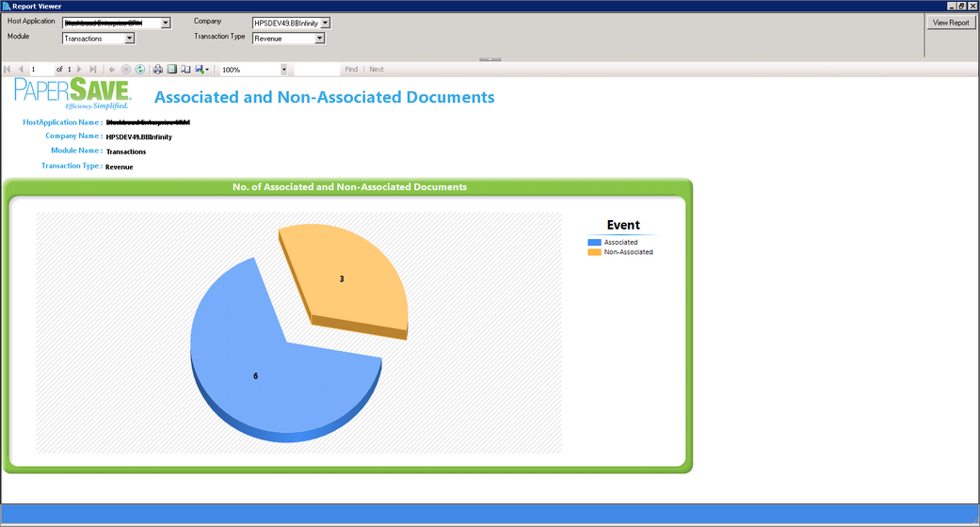Collapse the parameters pane handle

(490, 59)
